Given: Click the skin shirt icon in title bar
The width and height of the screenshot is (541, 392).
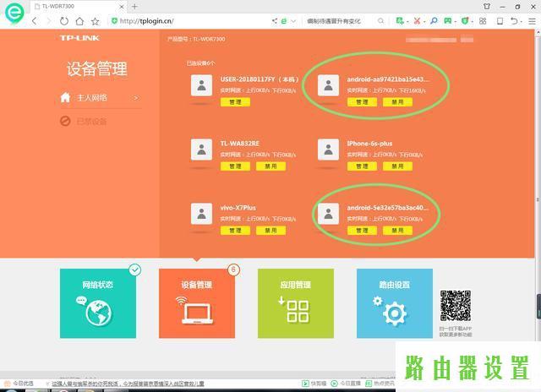Looking at the screenshot, I should coord(487,6).
